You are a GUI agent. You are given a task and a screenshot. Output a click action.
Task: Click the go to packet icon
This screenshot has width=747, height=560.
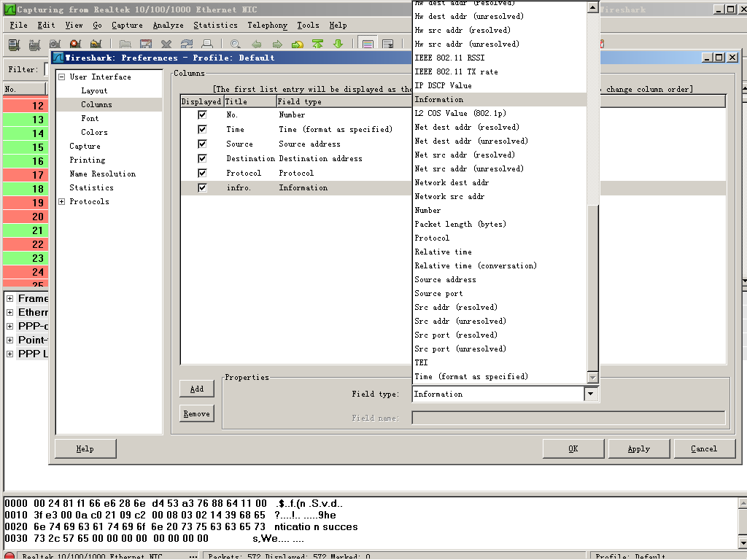[x=298, y=44]
